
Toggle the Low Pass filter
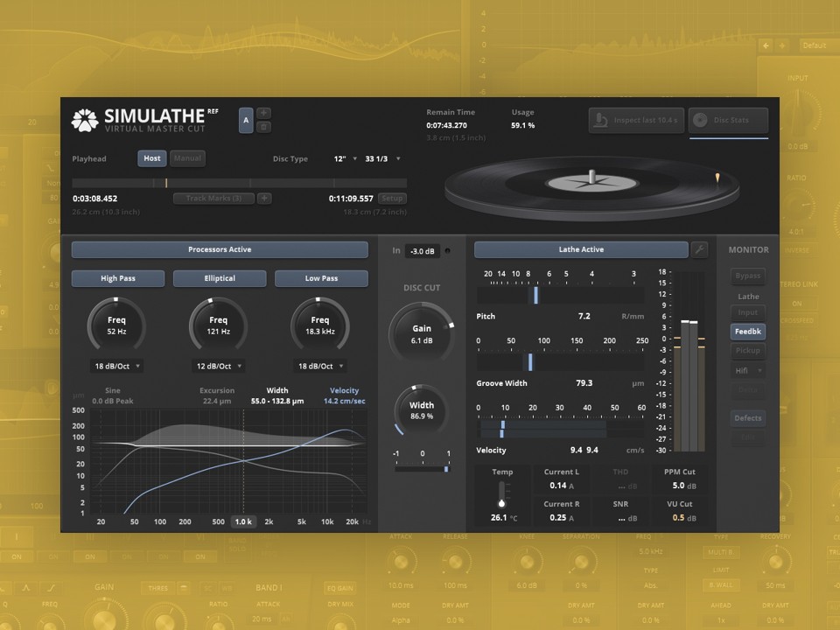pos(321,278)
